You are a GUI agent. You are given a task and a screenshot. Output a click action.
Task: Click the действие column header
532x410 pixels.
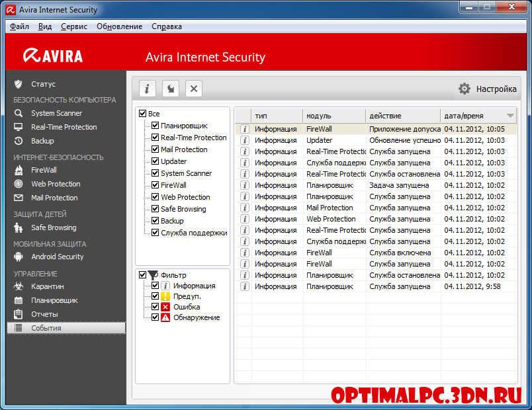pyautogui.click(x=403, y=116)
